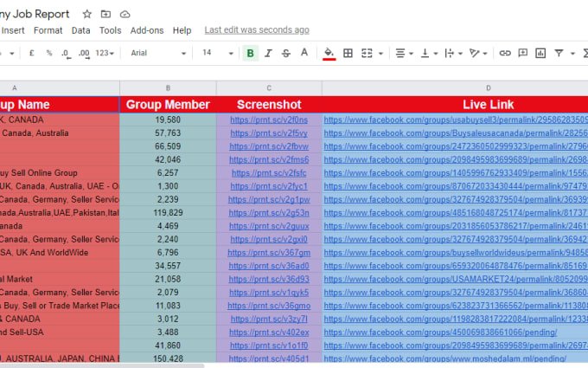
Task: Open link https://prnt.sc/v402ex
Action: [269, 332]
